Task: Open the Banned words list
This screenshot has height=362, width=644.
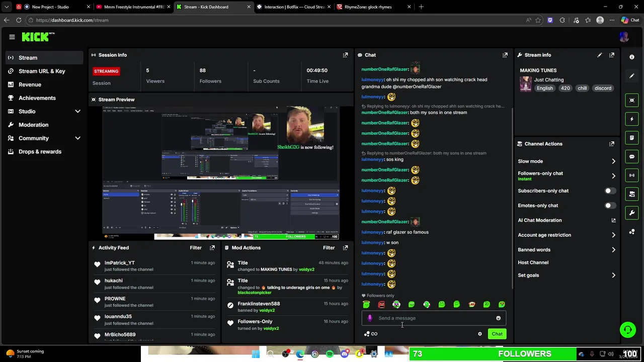Action: point(567,250)
